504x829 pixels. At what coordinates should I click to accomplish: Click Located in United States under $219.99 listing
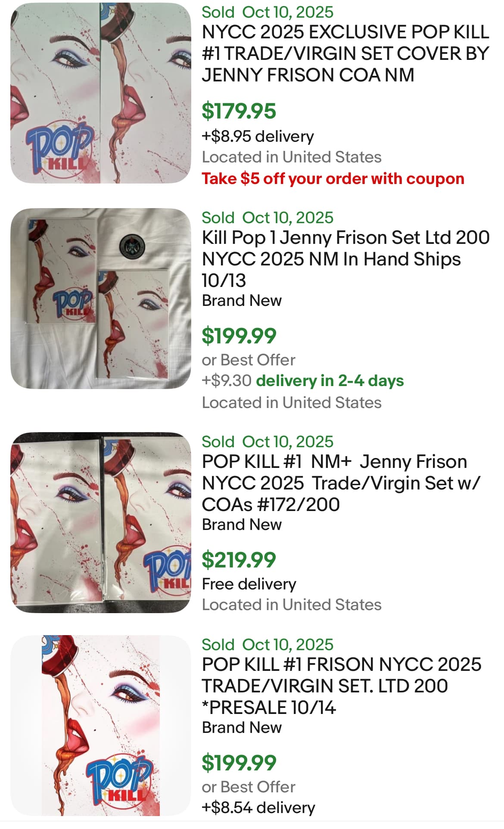pyautogui.click(x=292, y=605)
